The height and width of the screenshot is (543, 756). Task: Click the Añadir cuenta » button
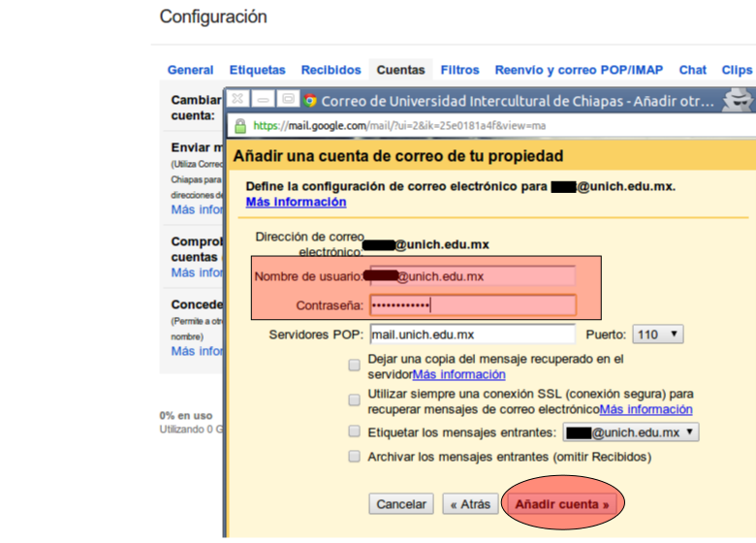(562, 504)
